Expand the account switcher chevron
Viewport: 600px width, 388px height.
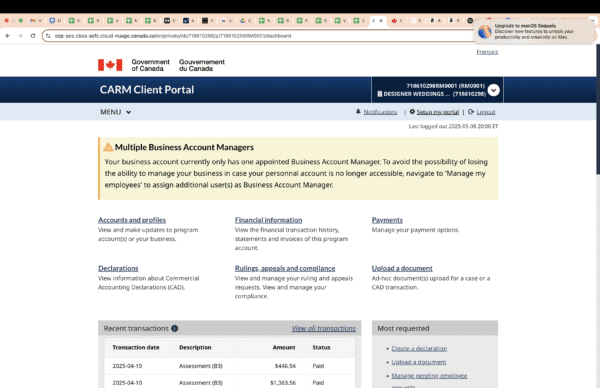click(x=494, y=90)
